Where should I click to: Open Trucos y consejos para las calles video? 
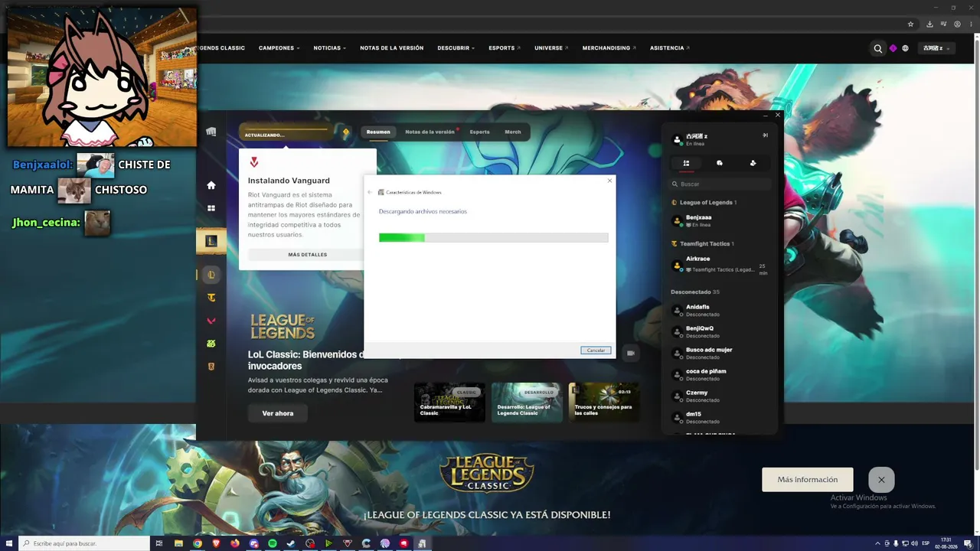(604, 403)
